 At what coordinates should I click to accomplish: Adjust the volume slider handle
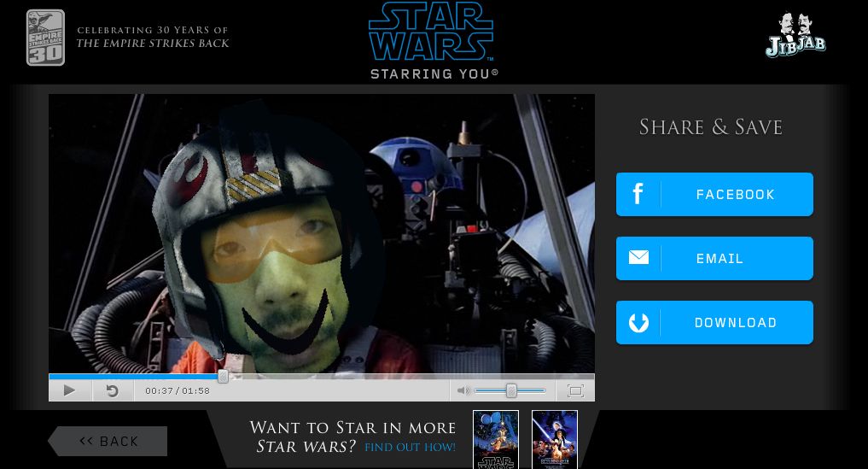[511, 391]
